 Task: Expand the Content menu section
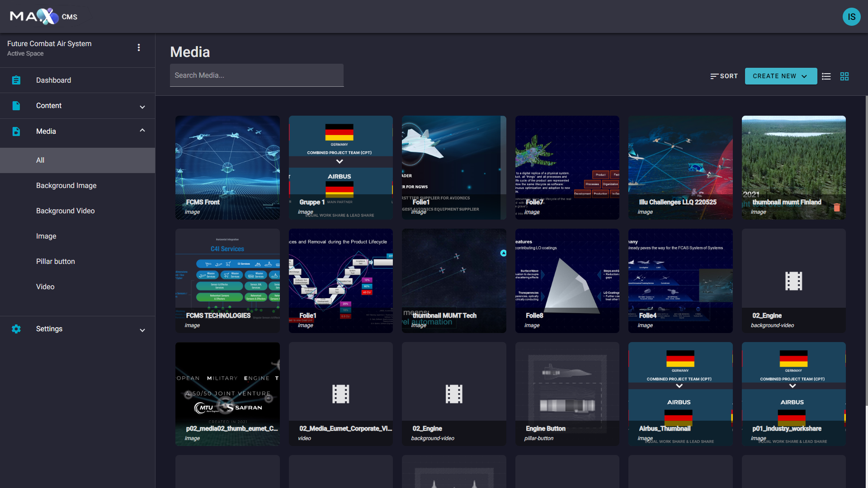[x=142, y=107]
